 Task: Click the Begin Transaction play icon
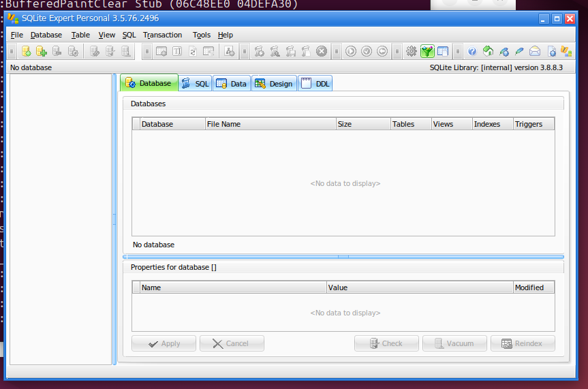pos(351,51)
